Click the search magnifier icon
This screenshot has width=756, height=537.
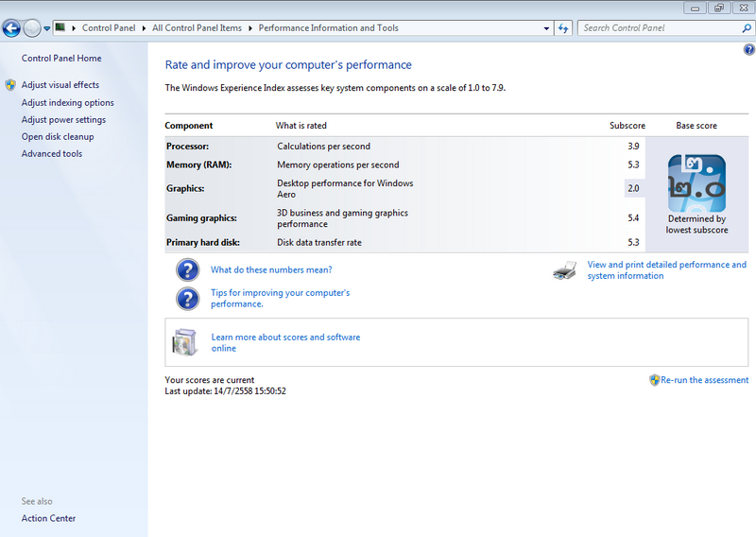(747, 28)
